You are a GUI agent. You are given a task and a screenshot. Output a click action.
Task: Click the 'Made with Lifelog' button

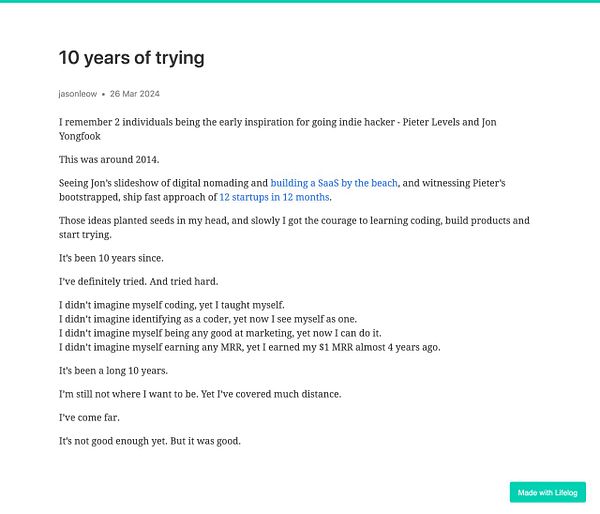[548, 493]
